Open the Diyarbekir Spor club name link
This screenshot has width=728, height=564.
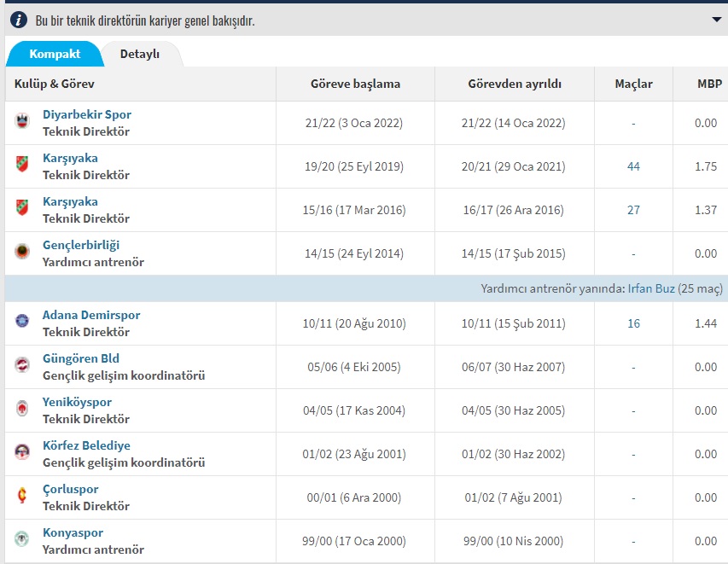click(x=86, y=114)
